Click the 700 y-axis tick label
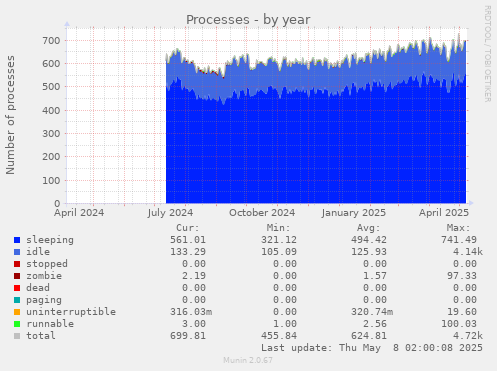 [51, 41]
